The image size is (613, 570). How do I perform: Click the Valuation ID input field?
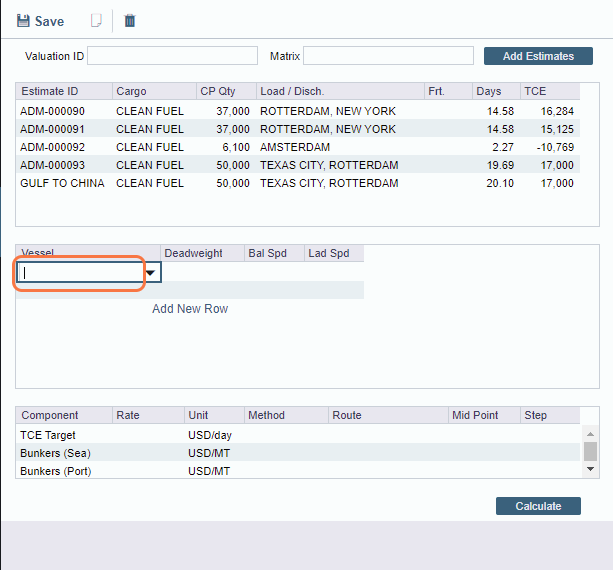[x=172, y=56]
